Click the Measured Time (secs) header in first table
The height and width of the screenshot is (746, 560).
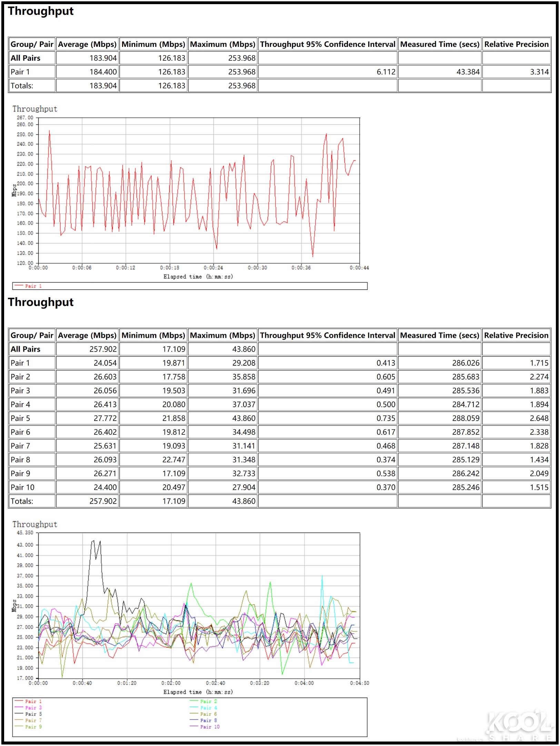pos(440,44)
